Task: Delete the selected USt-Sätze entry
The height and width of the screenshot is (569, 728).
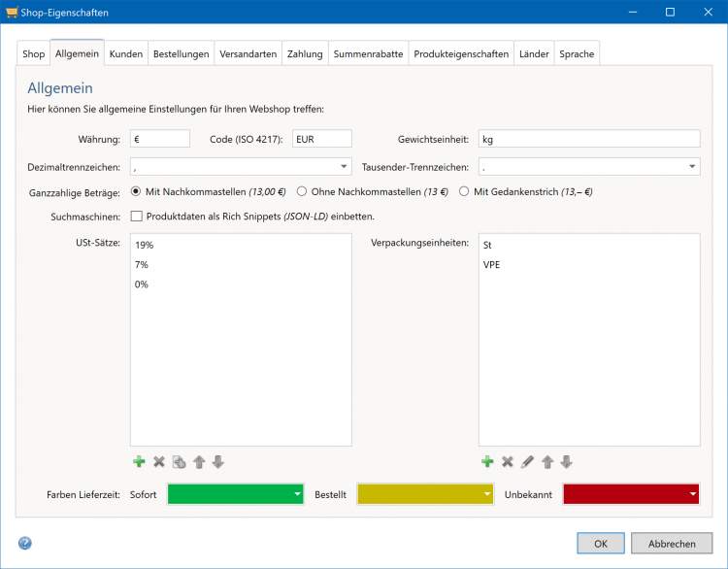Action: pyautogui.click(x=159, y=462)
